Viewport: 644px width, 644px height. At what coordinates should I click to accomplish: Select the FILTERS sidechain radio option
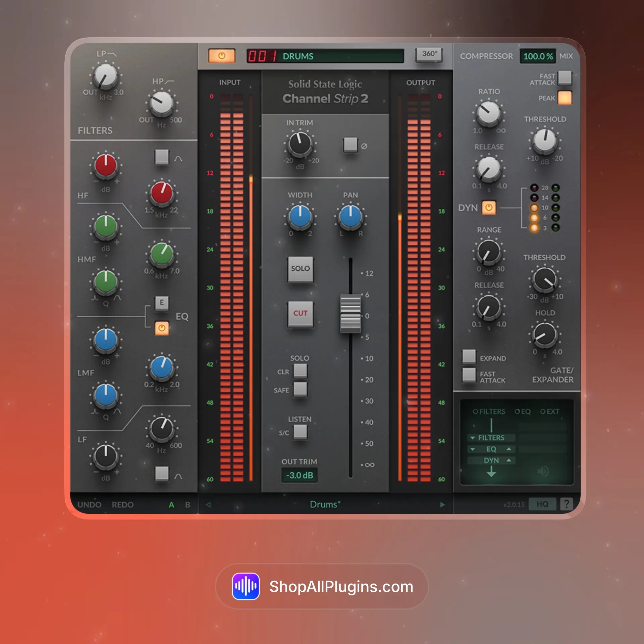tap(475, 412)
